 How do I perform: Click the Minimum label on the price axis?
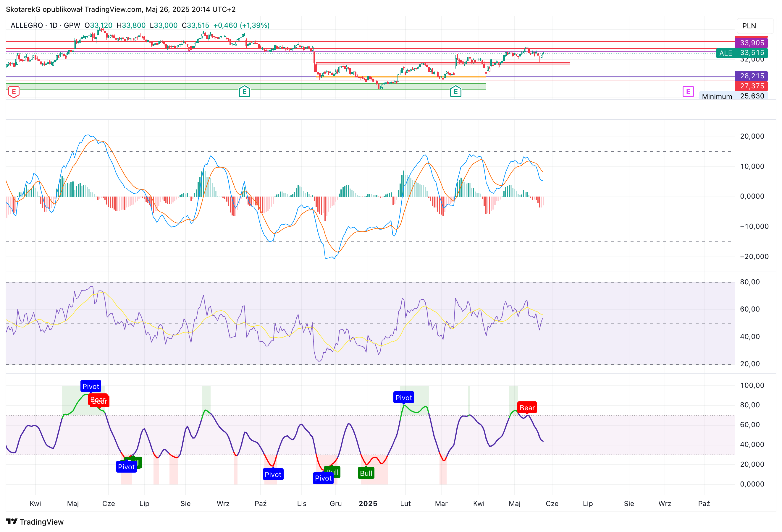[x=717, y=96]
